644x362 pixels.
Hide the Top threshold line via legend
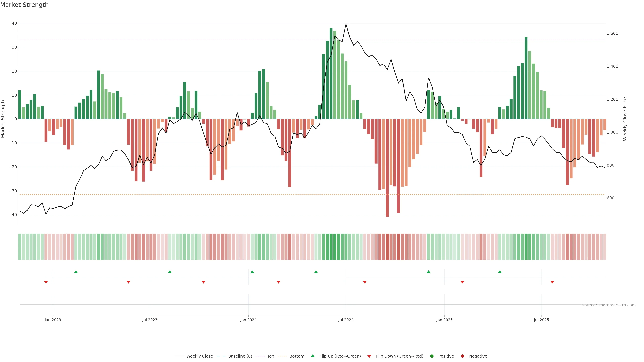coord(270,356)
